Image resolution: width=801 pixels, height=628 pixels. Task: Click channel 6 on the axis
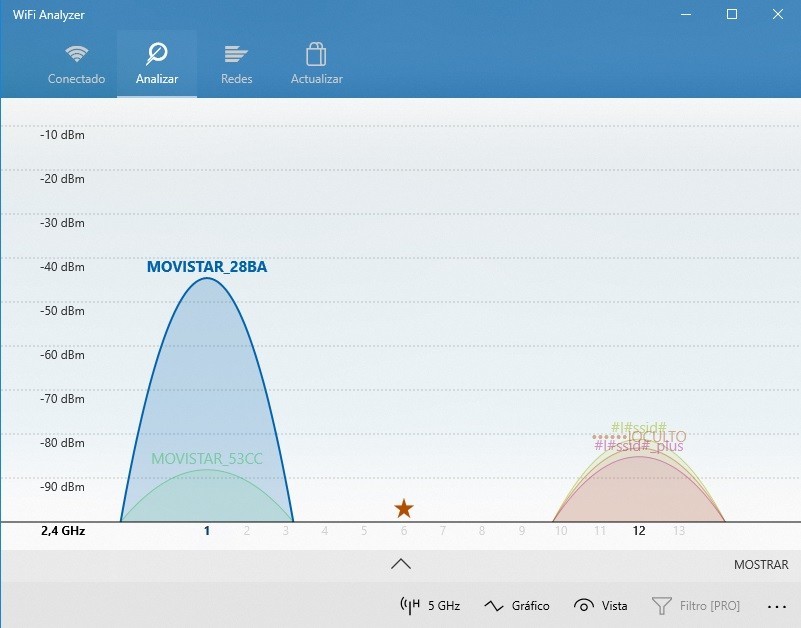404,531
